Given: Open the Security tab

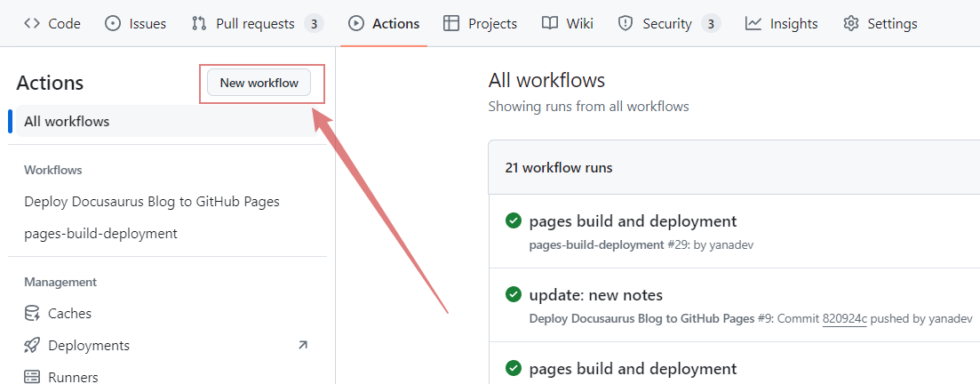Looking at the screenshot, I should pos(669,24).
